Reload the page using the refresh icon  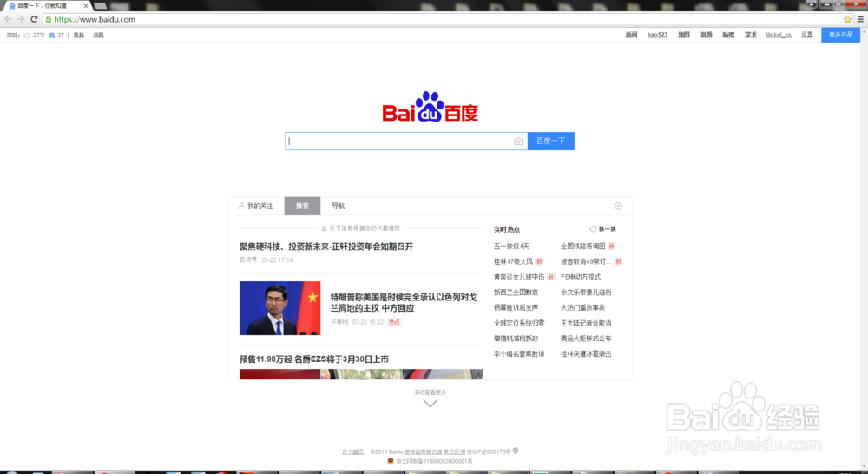[x=34, y=19]
